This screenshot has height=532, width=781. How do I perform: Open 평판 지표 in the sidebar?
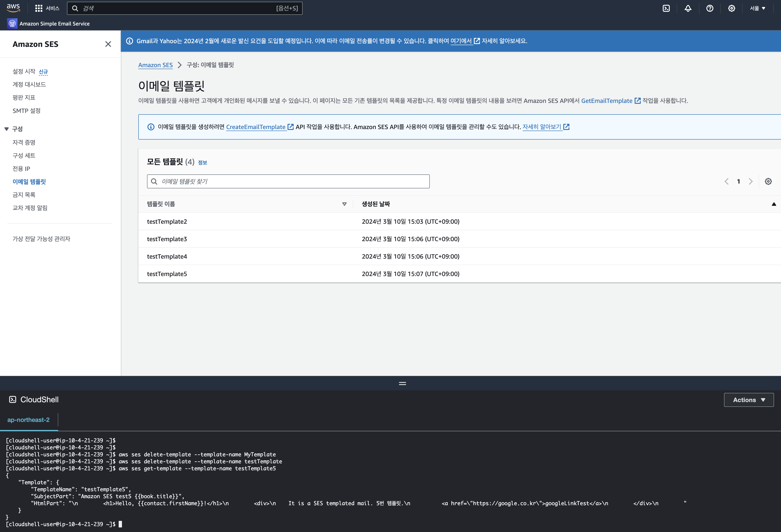[x=24, y=97]
